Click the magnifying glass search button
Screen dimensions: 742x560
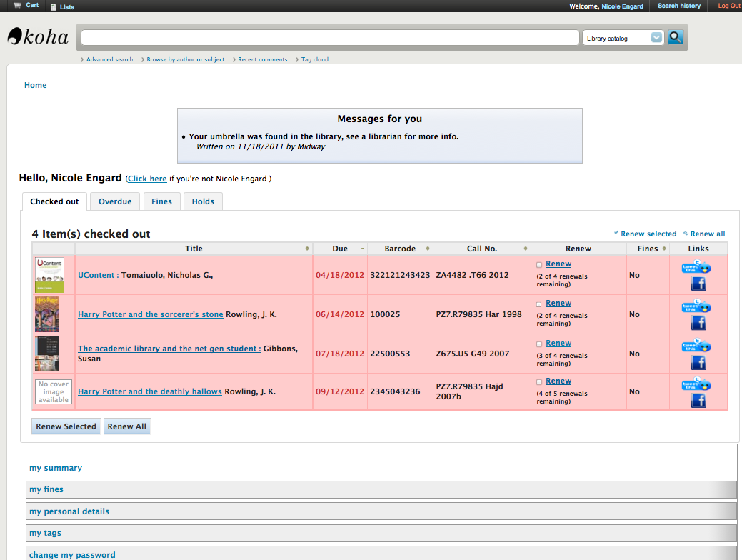tap(675, 37)
